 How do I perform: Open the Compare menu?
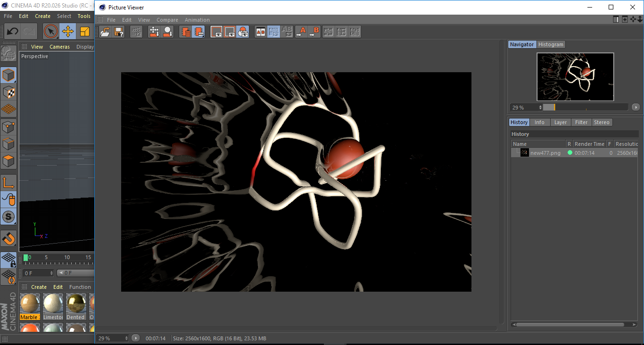tap(167, 20)
